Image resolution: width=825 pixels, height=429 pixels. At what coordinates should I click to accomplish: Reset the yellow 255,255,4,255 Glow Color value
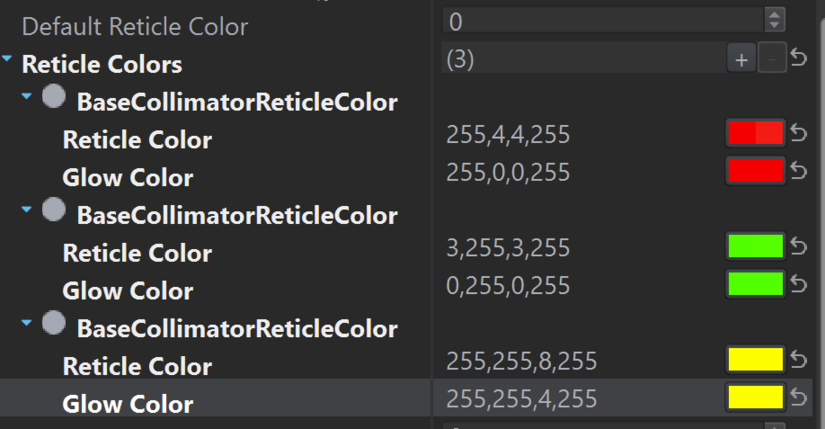pyautogui.click(x=799, y=398)
